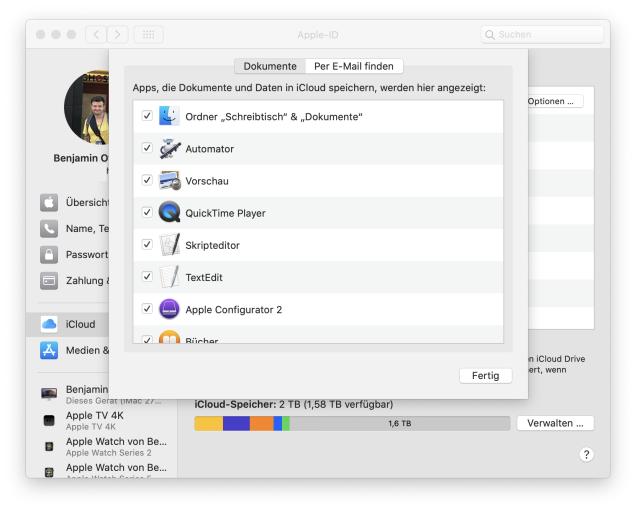The height and width of the screenshot is (510, 636).
Task: Click the Optionen button behind the dialog
Action: [x=556, y=101]
